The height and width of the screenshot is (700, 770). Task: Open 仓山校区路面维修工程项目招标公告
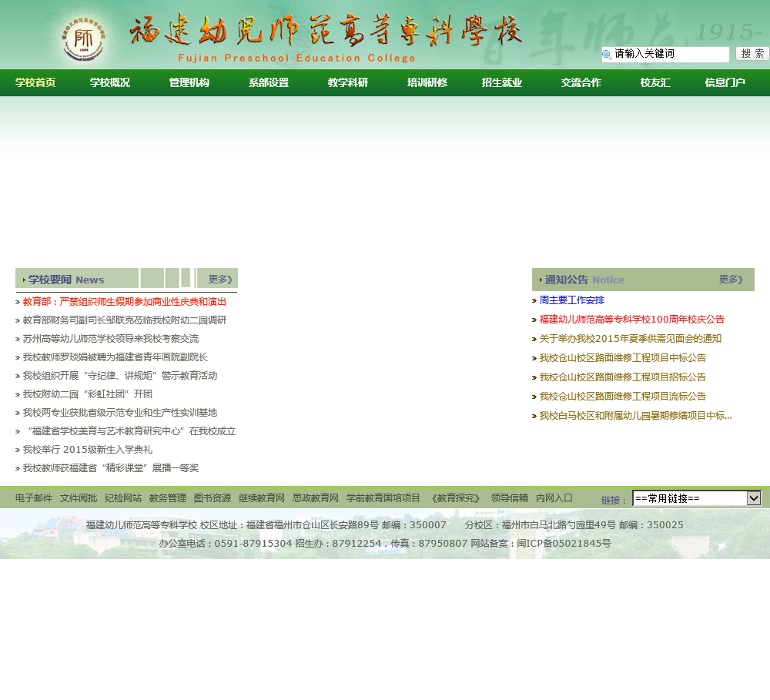point(623,377)
